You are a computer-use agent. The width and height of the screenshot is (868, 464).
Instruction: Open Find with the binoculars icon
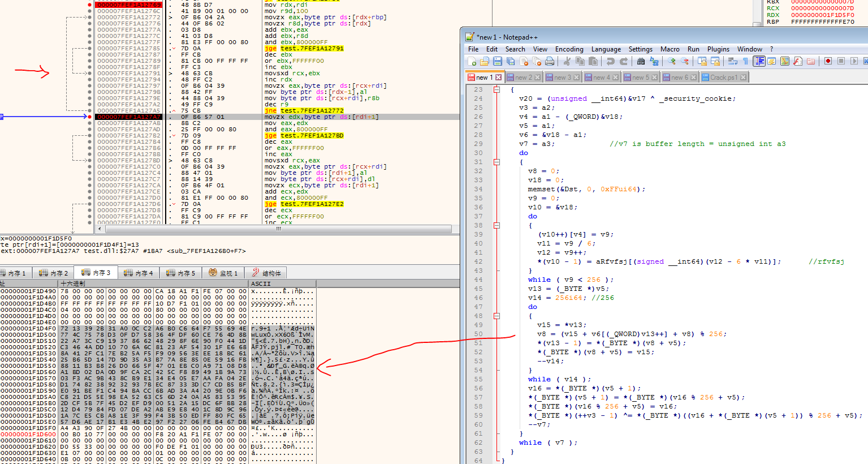coord(642,61)
